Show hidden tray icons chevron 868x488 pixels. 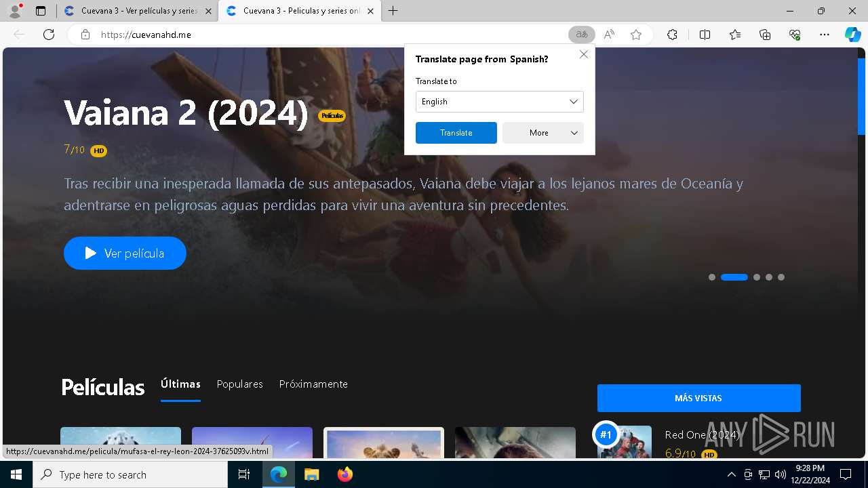click(x=731, y=474)
